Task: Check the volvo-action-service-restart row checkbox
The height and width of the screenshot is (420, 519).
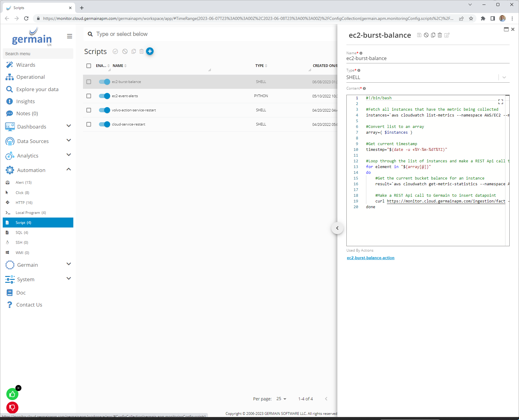Action: pos(89,110)
